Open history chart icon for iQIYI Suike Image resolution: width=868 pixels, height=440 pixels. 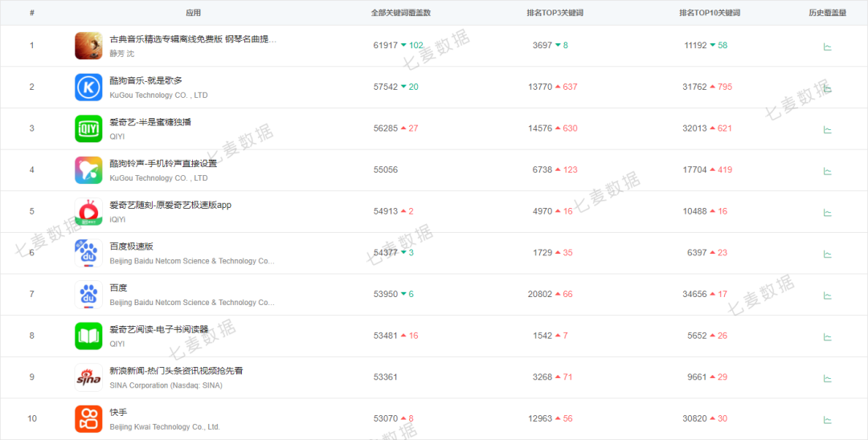coord(828,213)
